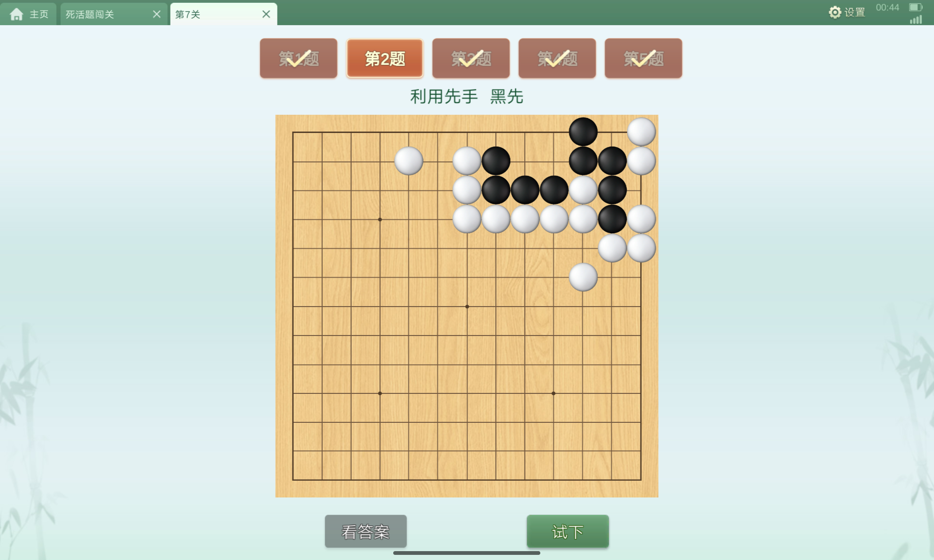Tap the signal strength bars icon

(x=916, y=19)
